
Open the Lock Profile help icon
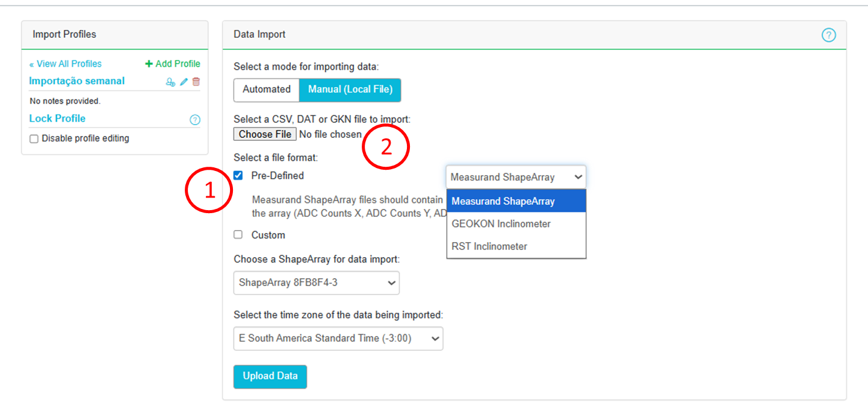pos(194,120)
